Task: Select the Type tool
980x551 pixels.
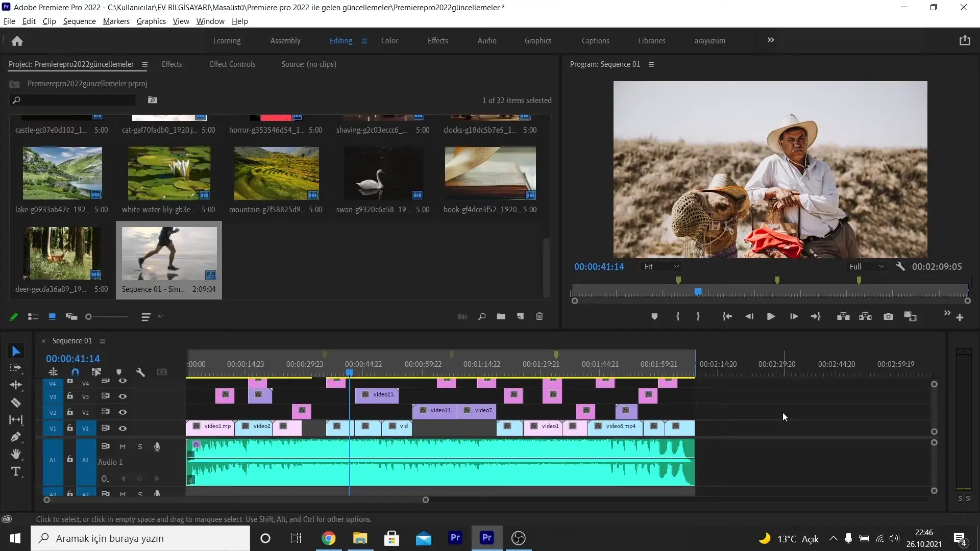Action: (16, 471)
